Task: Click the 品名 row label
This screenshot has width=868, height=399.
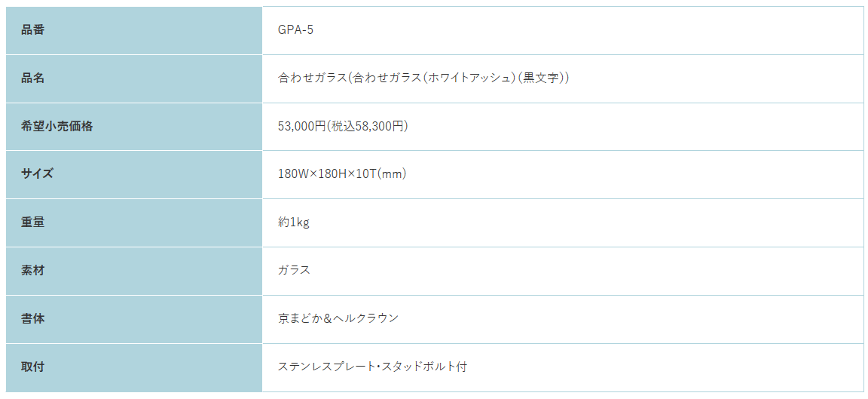Action: click(134, 78)
